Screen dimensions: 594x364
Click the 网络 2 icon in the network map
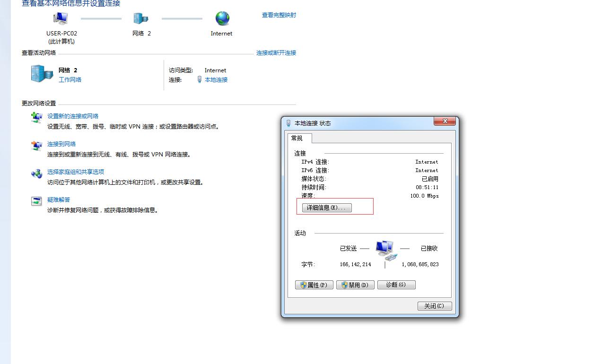[141, 18]
